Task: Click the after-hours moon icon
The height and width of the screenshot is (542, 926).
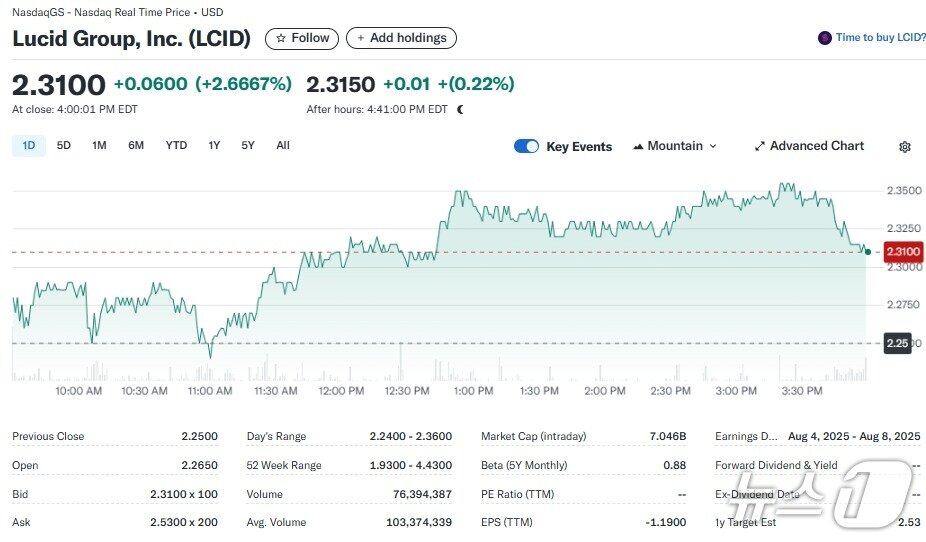Action: [460, 109]
